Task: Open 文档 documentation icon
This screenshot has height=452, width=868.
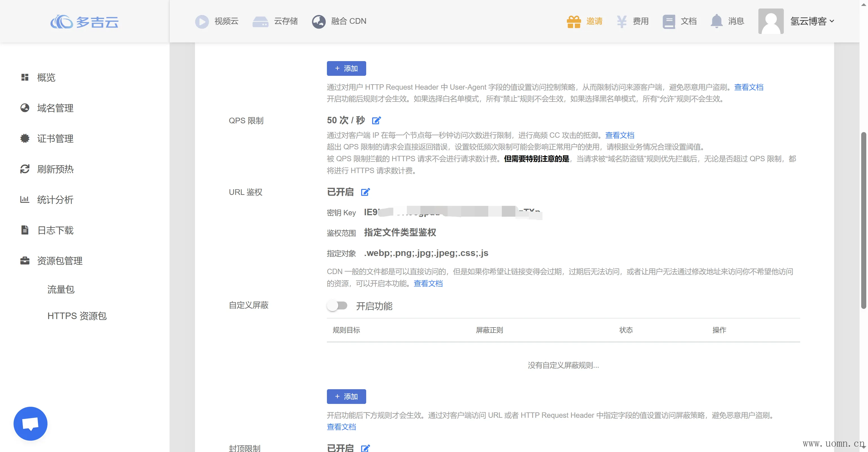Action: pyautogui.click(x=669, y=21)
